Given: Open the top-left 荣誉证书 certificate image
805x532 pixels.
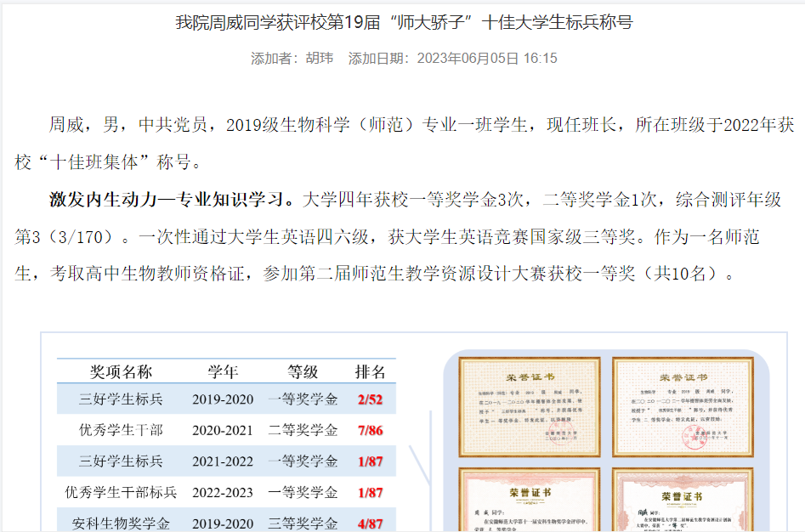Looking at the screenshot, I should 530,406.
